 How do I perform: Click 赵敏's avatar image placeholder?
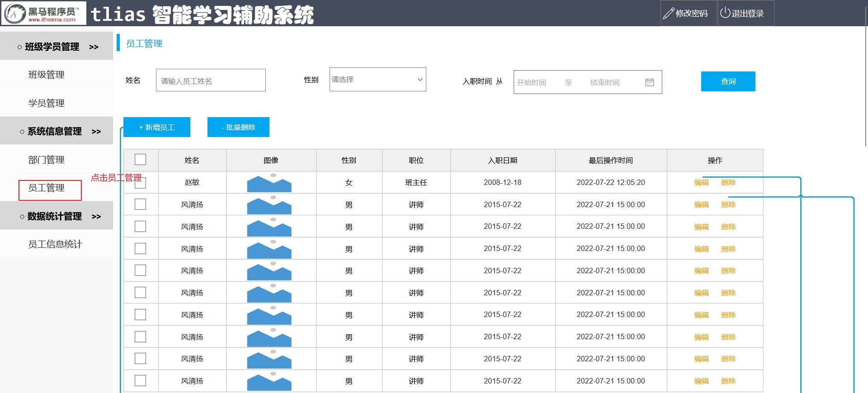[269, 183]
